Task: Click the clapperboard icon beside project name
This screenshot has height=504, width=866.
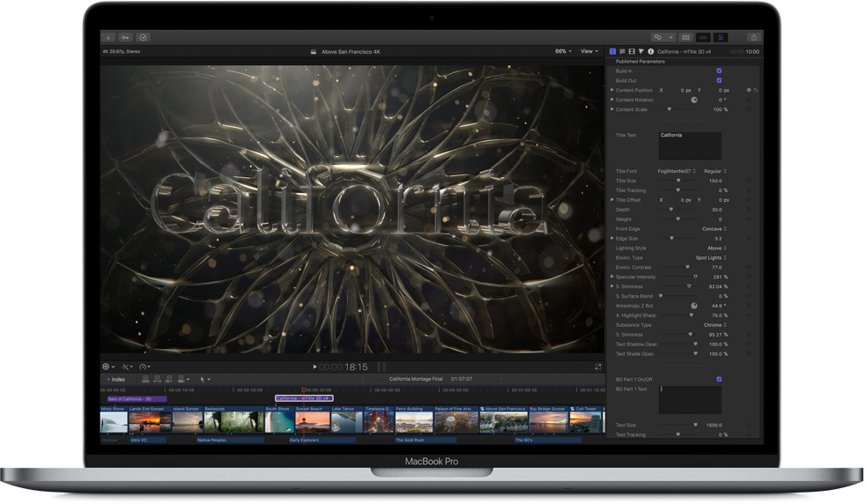Action: pos(313,51)
